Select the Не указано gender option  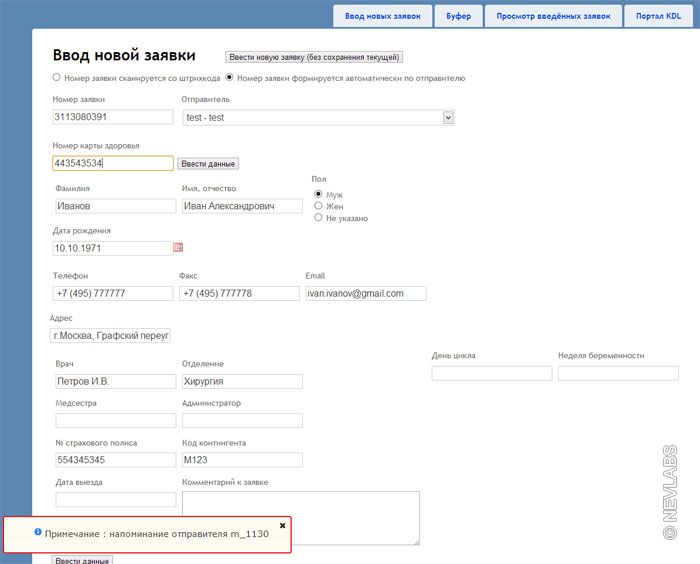click(x=318, y=217)
